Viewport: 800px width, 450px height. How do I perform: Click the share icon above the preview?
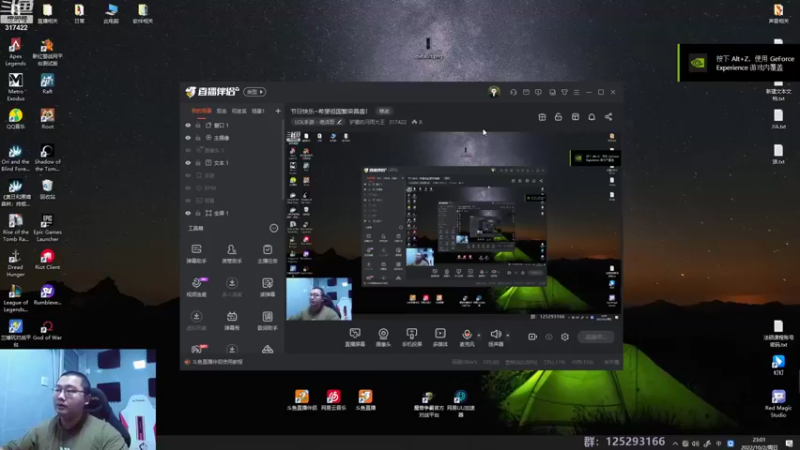pos(609,117)
